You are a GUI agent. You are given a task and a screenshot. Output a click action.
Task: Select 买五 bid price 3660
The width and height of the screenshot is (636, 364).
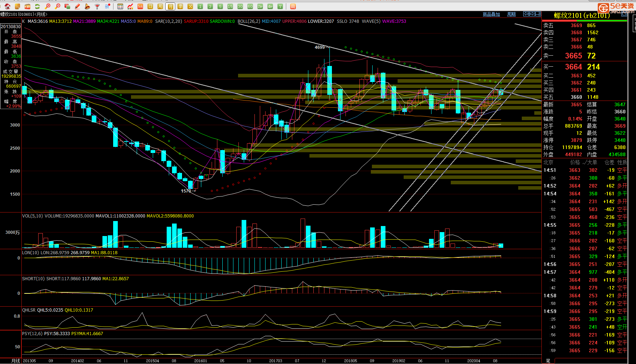point(576,97)
